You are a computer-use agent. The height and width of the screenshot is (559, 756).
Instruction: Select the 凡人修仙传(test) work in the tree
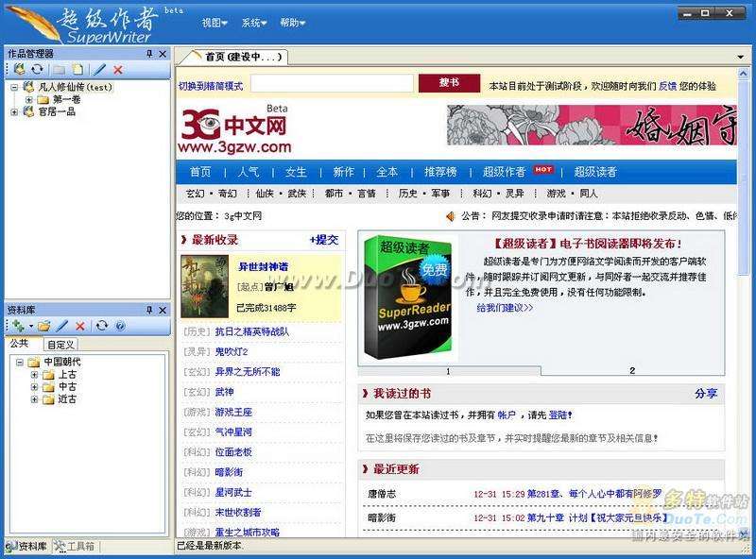click(x=75, y=87)
